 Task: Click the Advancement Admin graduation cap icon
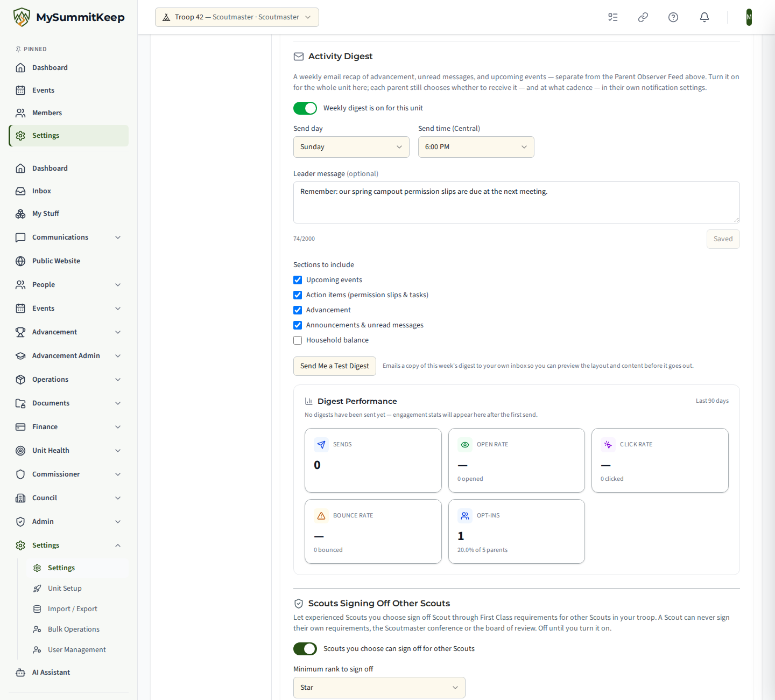[20, 356]
